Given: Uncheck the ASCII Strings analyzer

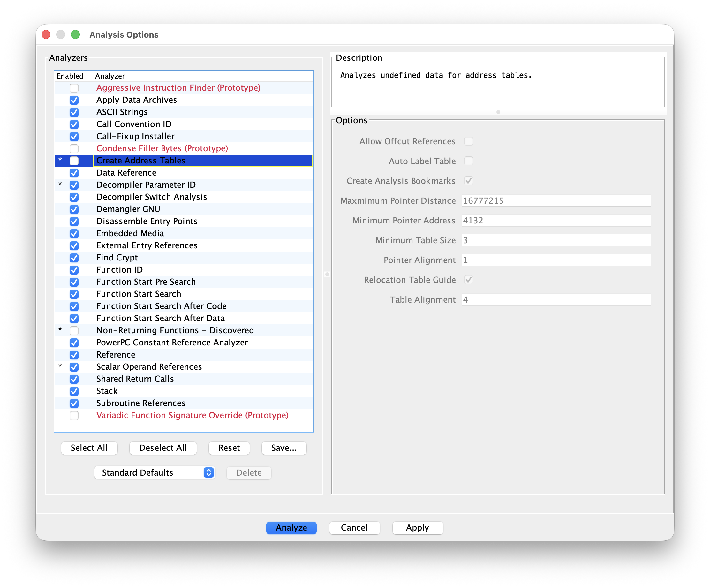Looking at the screenshot, I should [x=74, y=112].
